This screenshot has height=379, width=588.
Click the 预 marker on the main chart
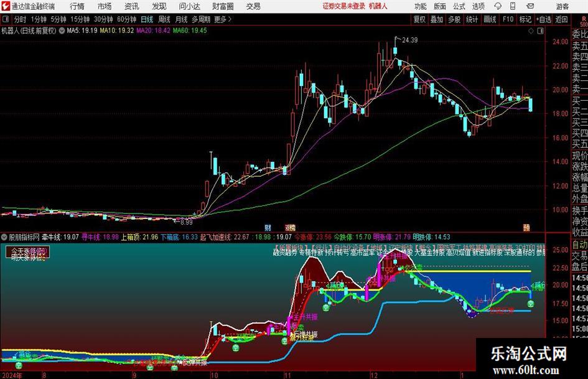tap(526, 227)
